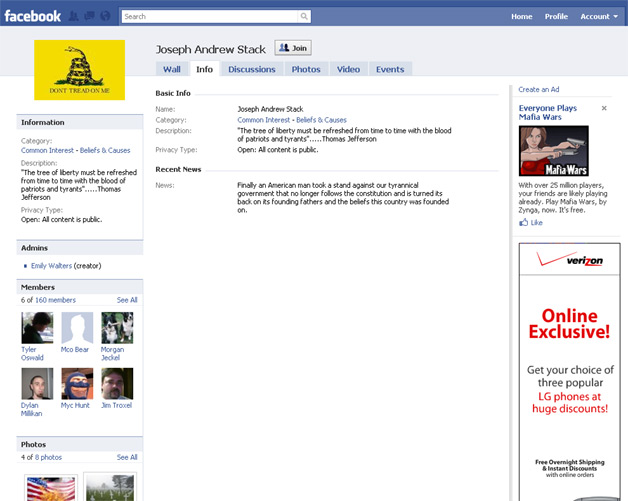Open Mco Bear's default avatar

(x=77, y=328)
